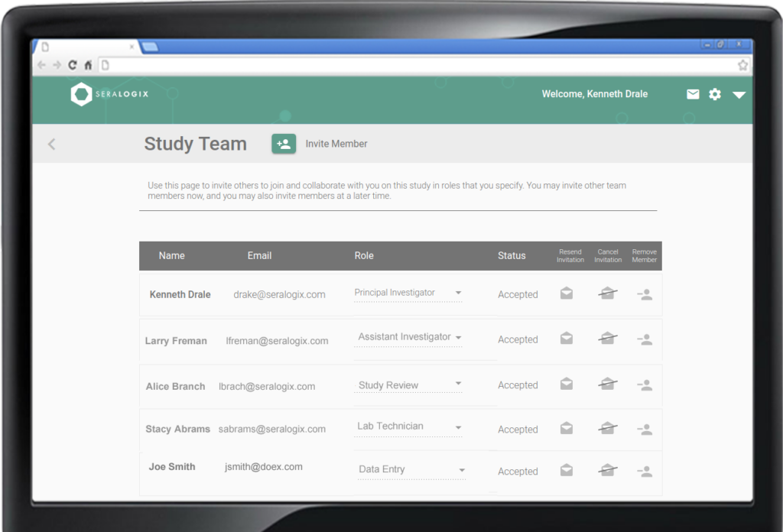Cancel invitation for Stacy Abrams
This screenshot has height=532, width=783.
(x=608, y=429)
